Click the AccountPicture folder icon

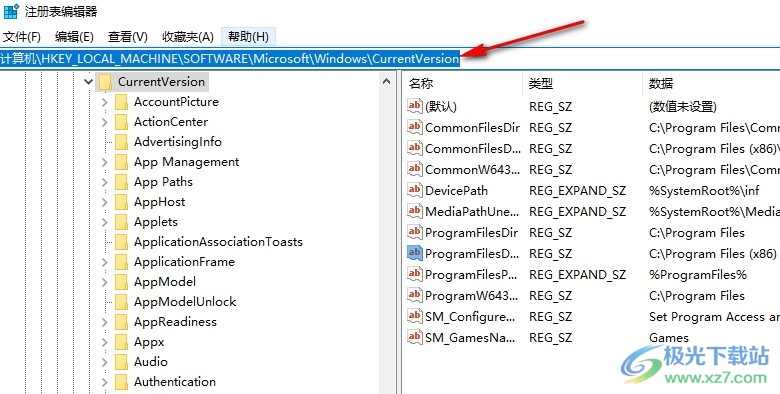click(121, 102)
